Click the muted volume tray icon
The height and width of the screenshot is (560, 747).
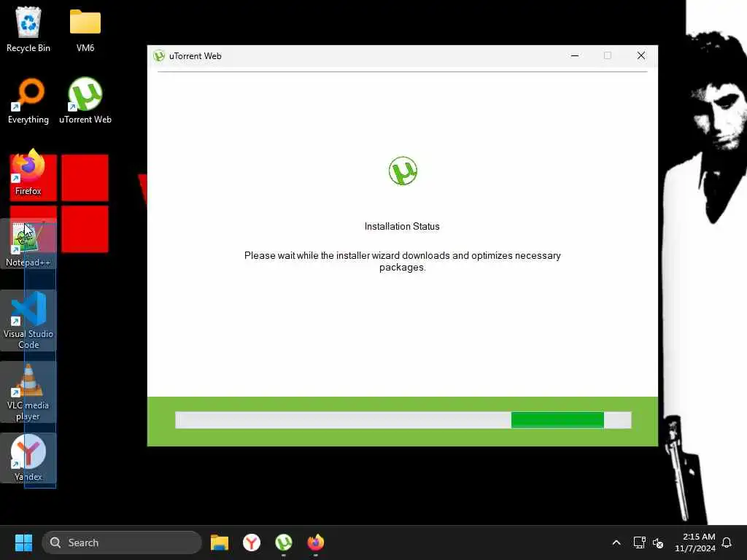(658, 542)
